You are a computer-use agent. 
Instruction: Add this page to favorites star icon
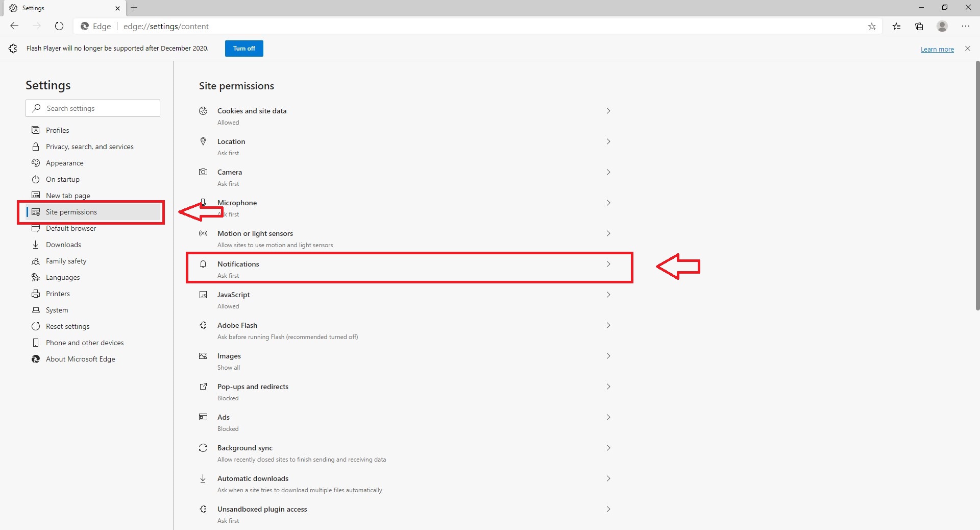(872, 27)
